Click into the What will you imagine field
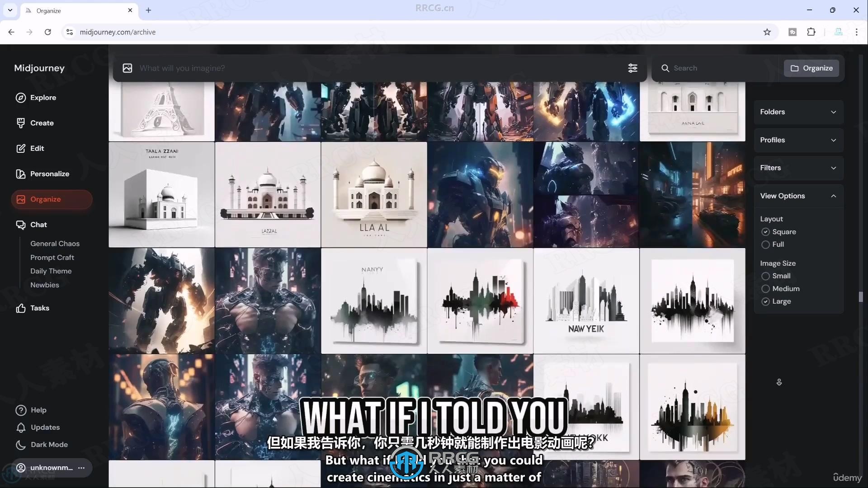868x488 pixels. click(x=380, y=68)
